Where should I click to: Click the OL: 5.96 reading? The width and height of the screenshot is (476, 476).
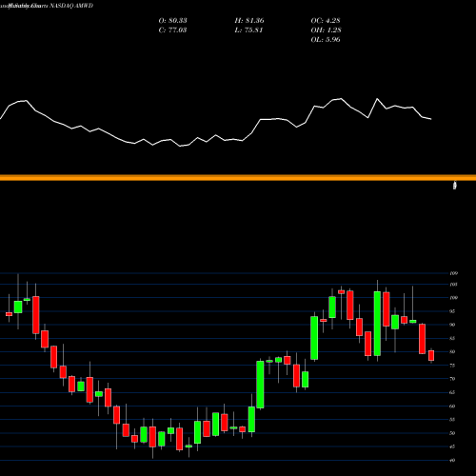coord(326,40)
